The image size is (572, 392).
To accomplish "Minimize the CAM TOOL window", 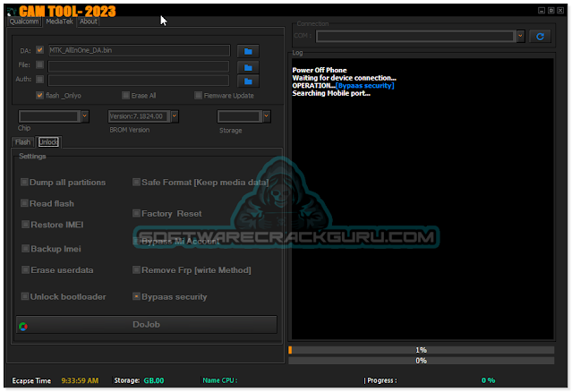I will tap(542, 11).
